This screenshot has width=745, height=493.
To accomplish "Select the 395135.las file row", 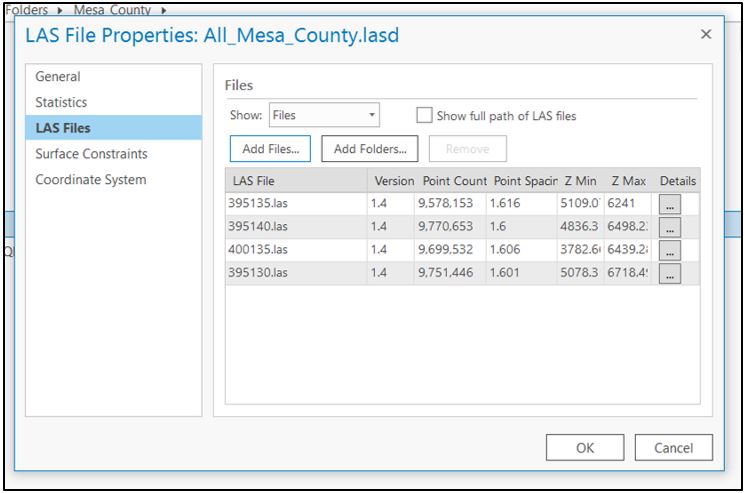I will [x=462, y=203].
